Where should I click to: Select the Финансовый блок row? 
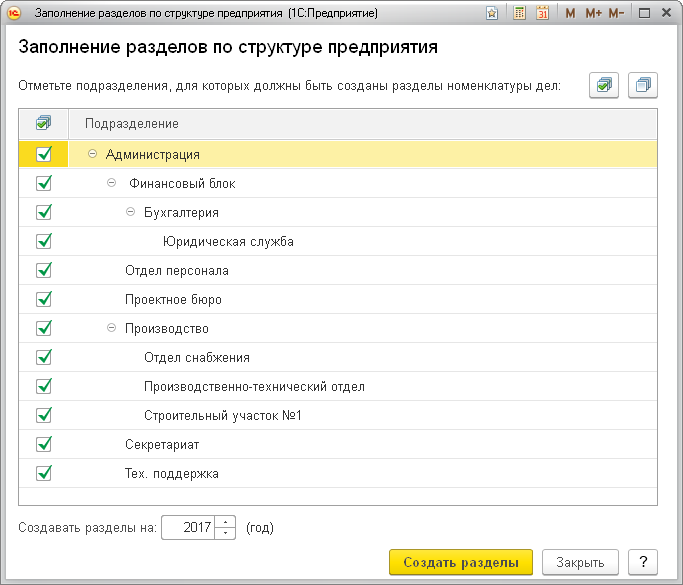pyautogui.click(x=338, y=183)
